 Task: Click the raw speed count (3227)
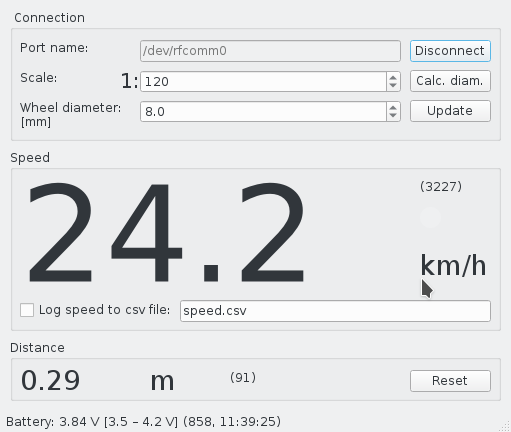click(441, 187)
